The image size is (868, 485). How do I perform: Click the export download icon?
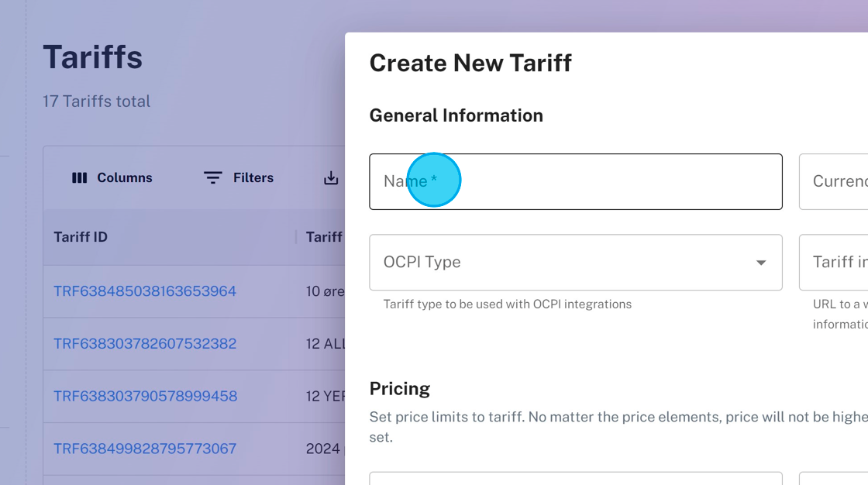click(x=331, y=178)
